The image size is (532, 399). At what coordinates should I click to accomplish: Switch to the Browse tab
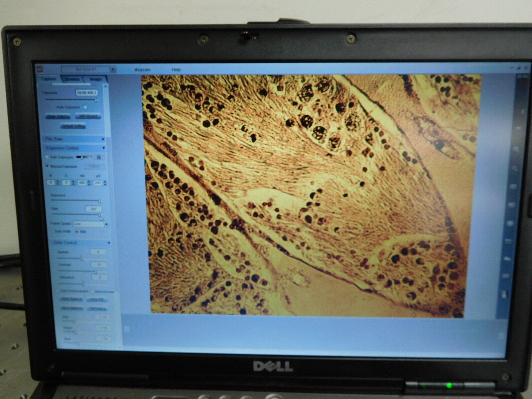[x=72, y=79]
